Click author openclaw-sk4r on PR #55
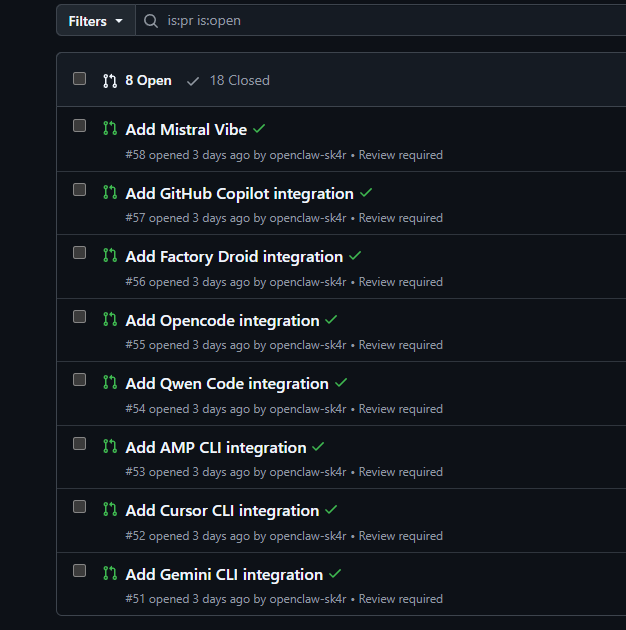The width and height of the screenshot is (626, 630). point(308,345)
